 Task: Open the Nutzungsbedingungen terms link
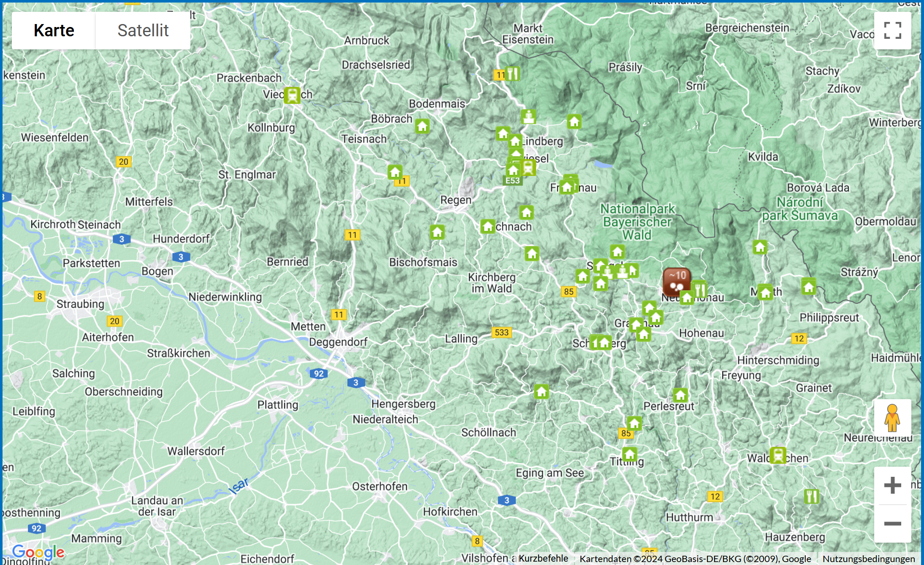pyautogui.click(x=869, y=559)
